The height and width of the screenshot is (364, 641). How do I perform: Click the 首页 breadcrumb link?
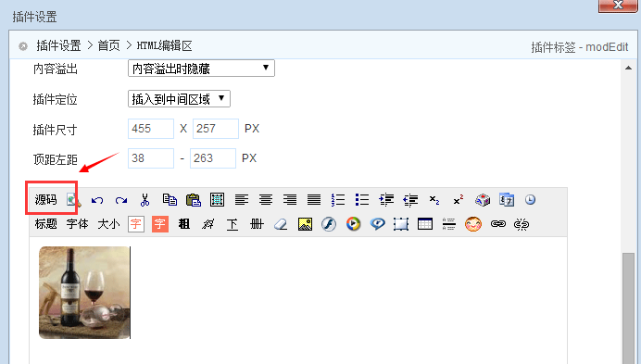(x=108, y=45)
